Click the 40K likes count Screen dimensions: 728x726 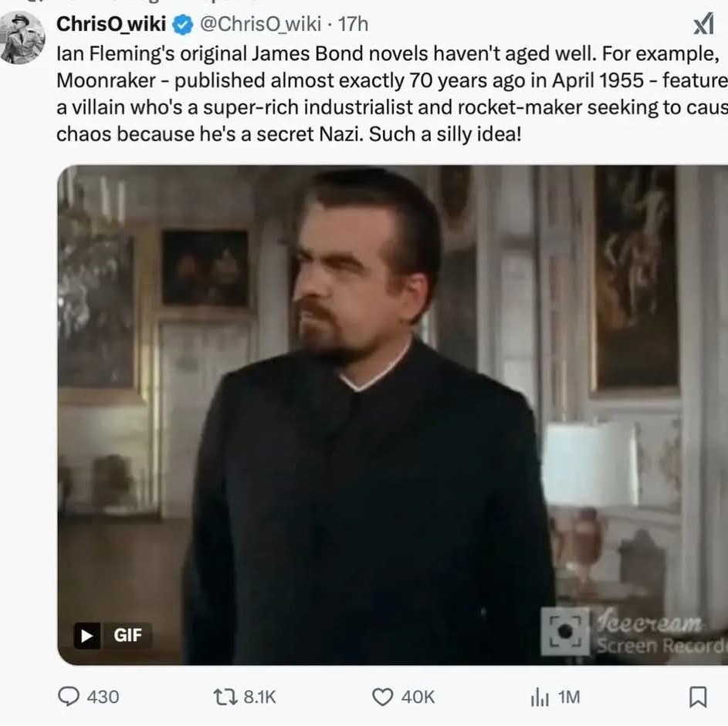point(418,697)
